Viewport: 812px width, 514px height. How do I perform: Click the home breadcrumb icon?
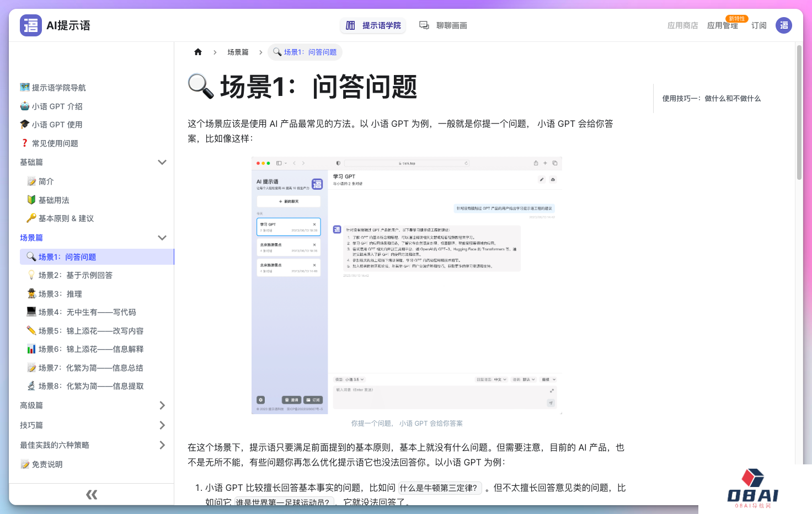[198, 52]
